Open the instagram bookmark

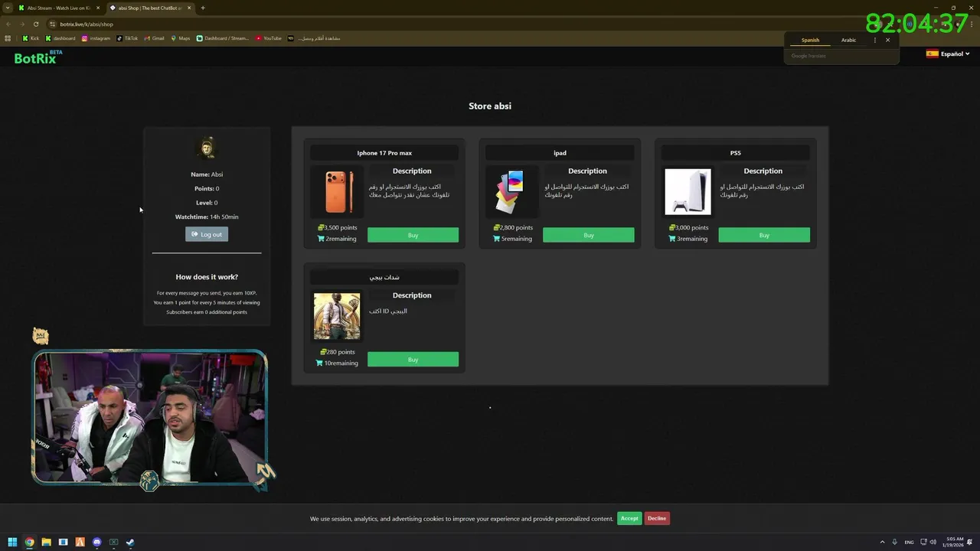tap(96, 38)
